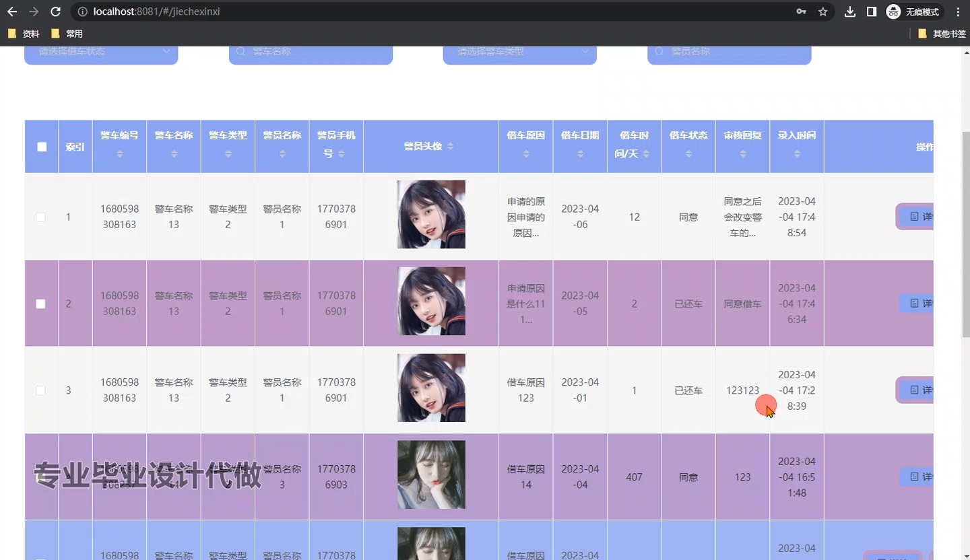Click date 2023-04-05 in row 2
The image size is (970, 560).
tap(580, 304)
